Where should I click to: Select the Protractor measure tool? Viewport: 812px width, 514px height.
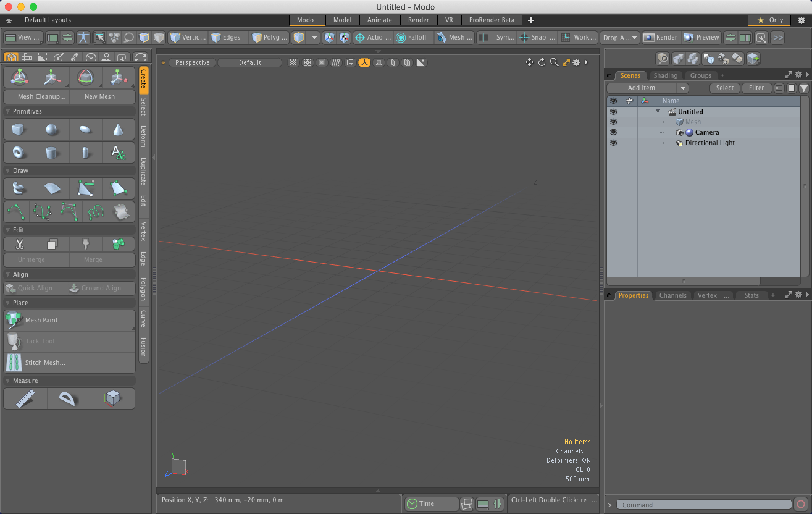click(67, 398)
